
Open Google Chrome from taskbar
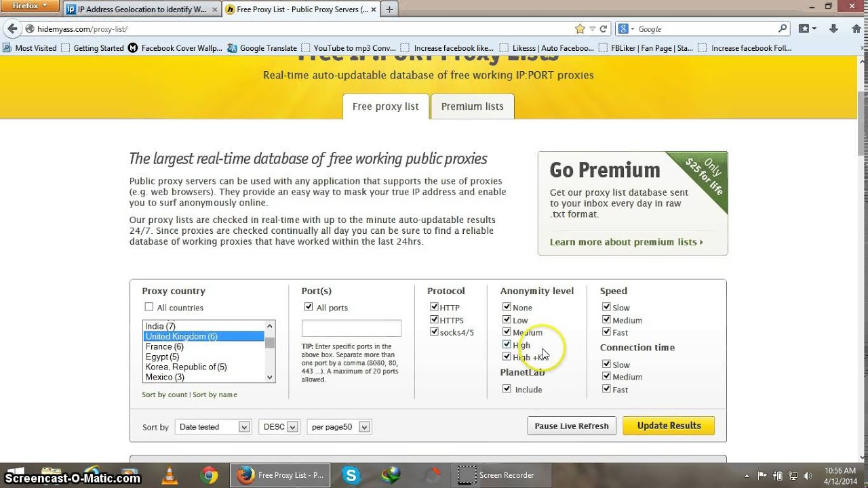[x=209, y=475]
